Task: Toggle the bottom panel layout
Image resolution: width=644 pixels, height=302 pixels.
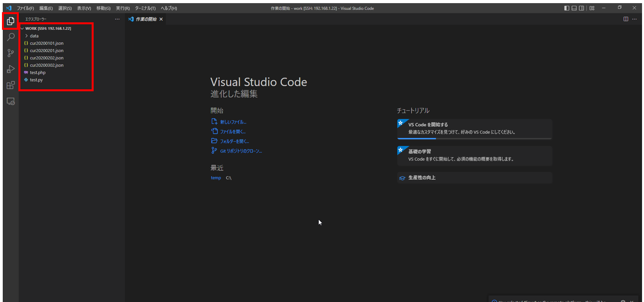Action: tap(574, 8)
